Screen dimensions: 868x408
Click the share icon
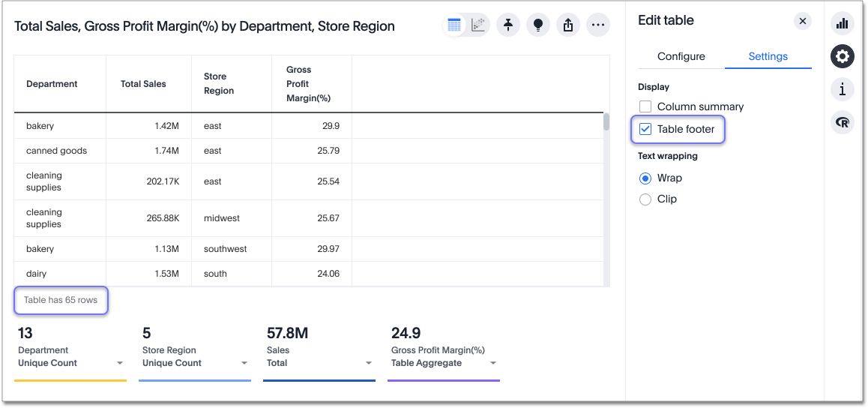567,25
